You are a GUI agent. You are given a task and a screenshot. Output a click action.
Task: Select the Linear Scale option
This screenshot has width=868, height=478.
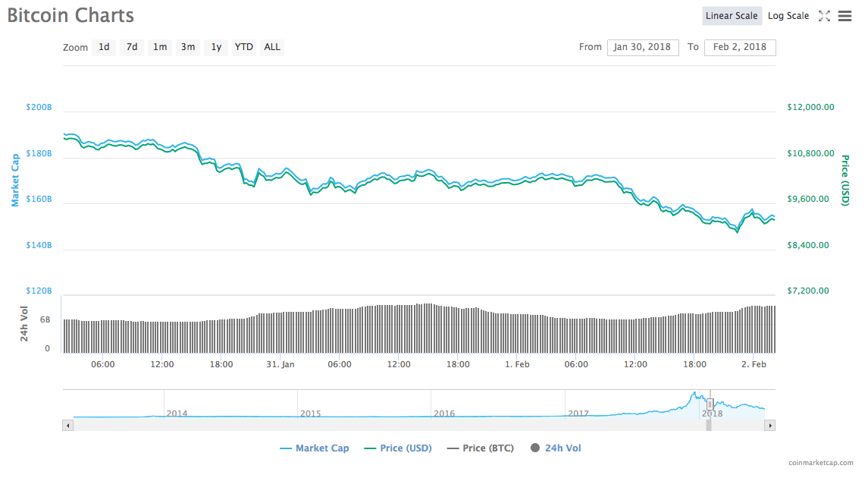(732, 15)
